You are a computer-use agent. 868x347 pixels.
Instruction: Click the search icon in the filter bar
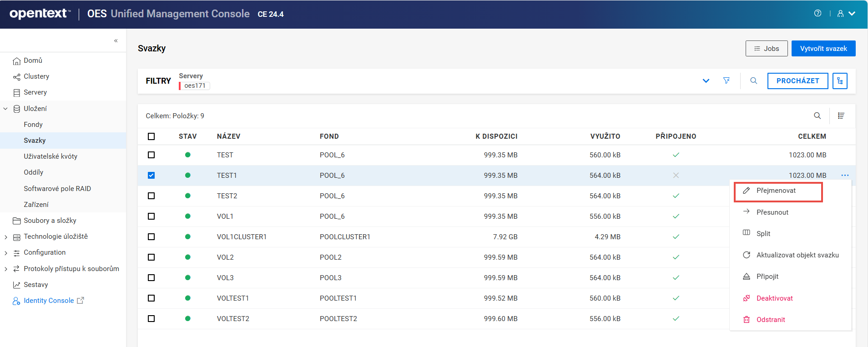pos(754,80)
